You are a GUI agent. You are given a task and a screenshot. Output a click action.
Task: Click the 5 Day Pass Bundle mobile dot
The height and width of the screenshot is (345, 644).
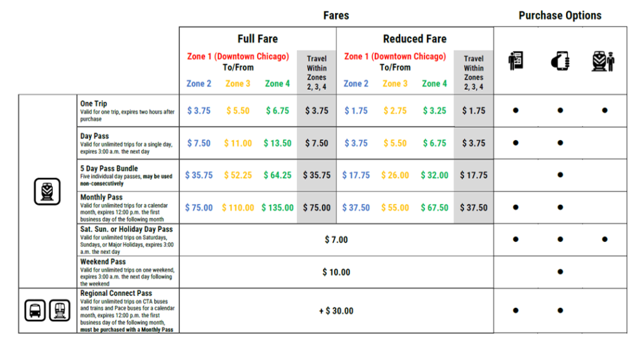click(560, 175)
